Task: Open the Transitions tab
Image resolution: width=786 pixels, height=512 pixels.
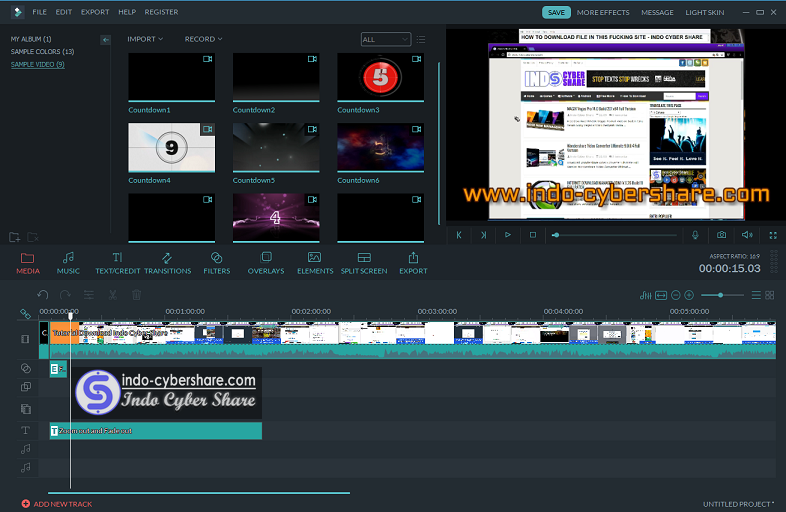Action: [167, 263]
